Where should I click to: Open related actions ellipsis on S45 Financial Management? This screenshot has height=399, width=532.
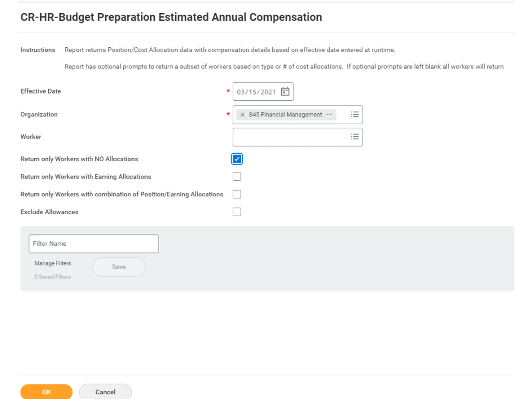point(329,115)
